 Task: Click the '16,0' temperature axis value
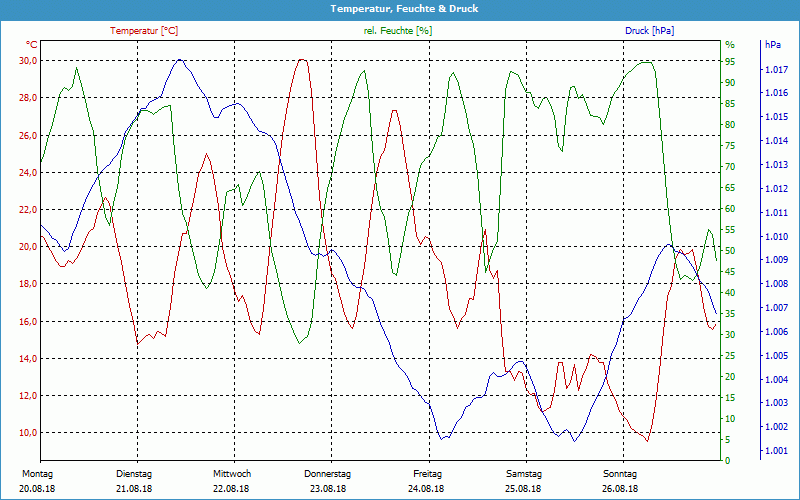click(28, 321)
